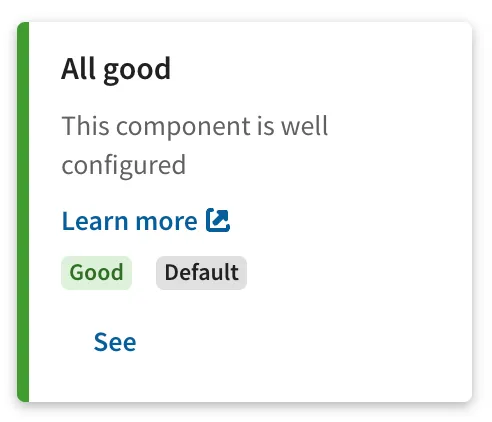Follow the See link
The image size is (492, 422).
pyautogui.click(x=115, y=342)
